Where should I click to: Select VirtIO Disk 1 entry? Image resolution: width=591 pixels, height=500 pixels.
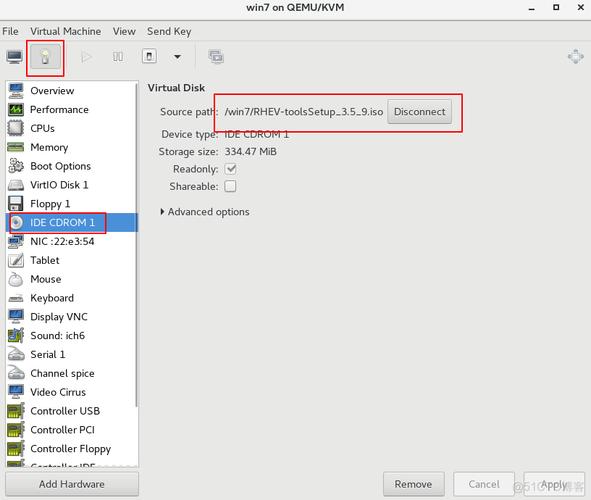(x=71, y=185)
